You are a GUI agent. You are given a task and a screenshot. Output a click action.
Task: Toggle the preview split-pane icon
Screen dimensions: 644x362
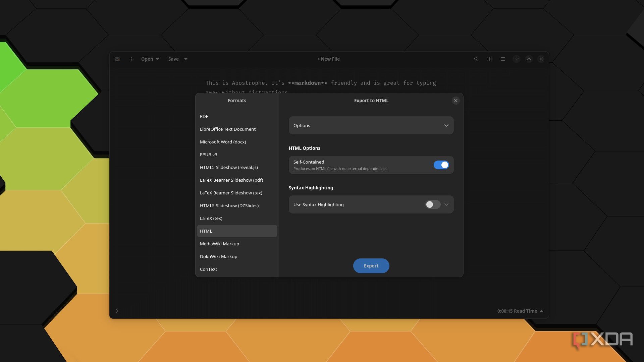tap(489, 59)
